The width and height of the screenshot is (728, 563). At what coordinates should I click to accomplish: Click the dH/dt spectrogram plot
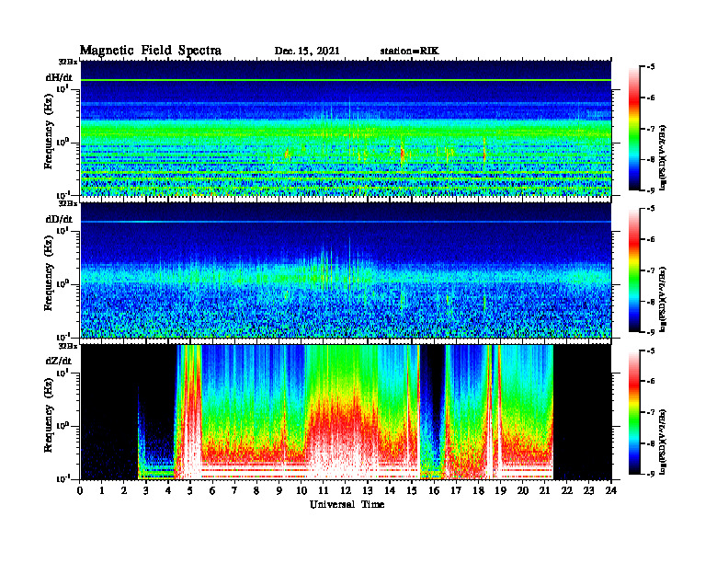coord(346,128)
